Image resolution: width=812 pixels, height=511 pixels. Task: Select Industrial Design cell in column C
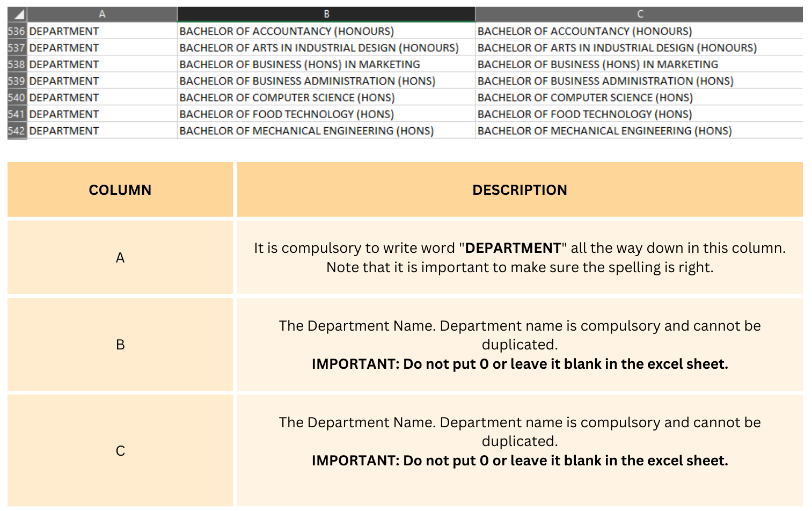coord(617,48)
